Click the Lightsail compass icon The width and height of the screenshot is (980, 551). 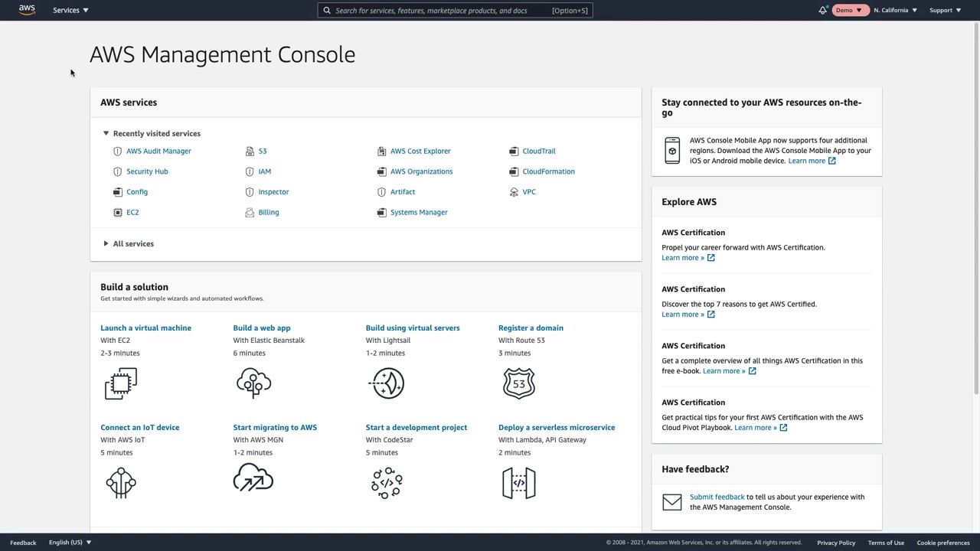tap(387, 383)
